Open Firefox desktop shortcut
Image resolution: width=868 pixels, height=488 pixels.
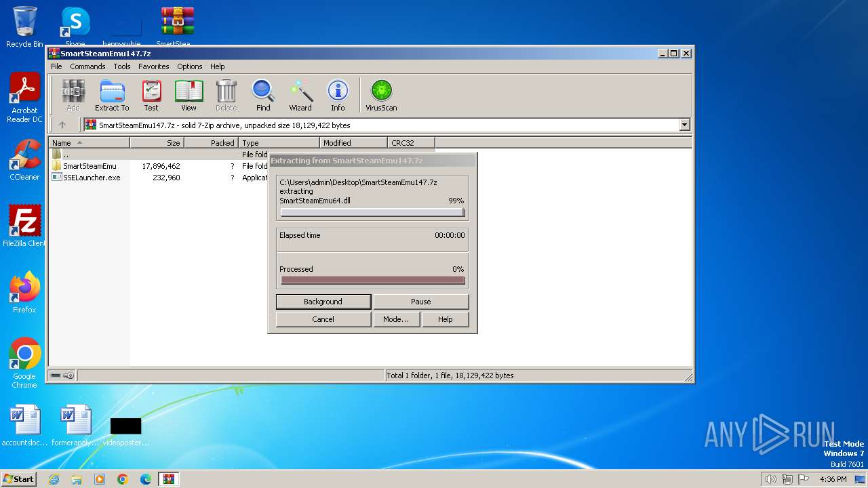(24, 293)
